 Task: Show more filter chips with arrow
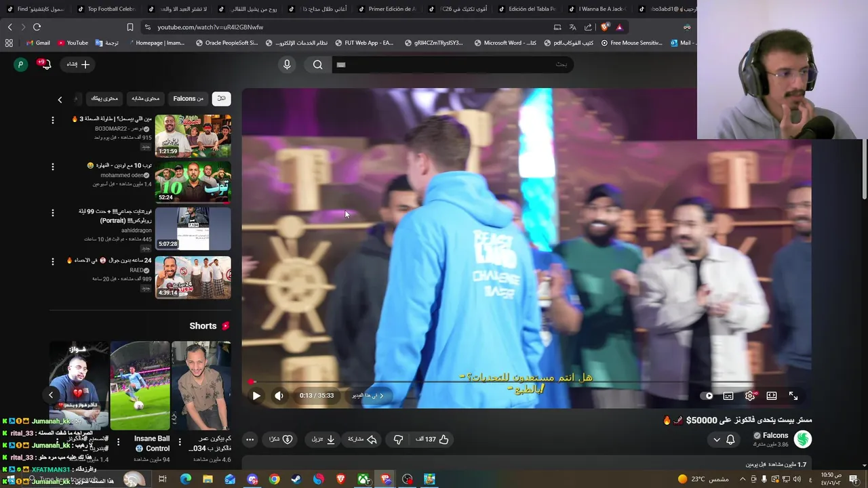pos(60,100)
